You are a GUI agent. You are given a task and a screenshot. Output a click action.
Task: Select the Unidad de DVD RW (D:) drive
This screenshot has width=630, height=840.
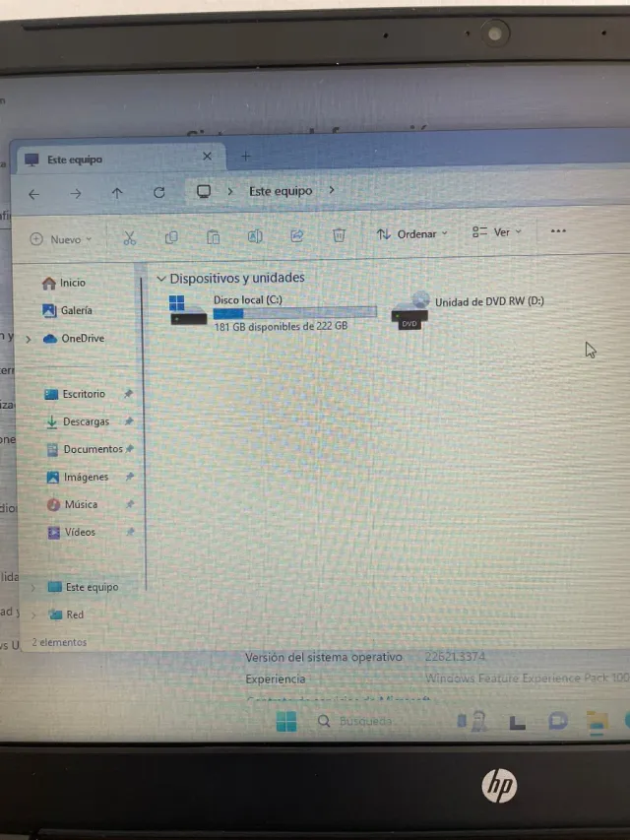[468, 311]
